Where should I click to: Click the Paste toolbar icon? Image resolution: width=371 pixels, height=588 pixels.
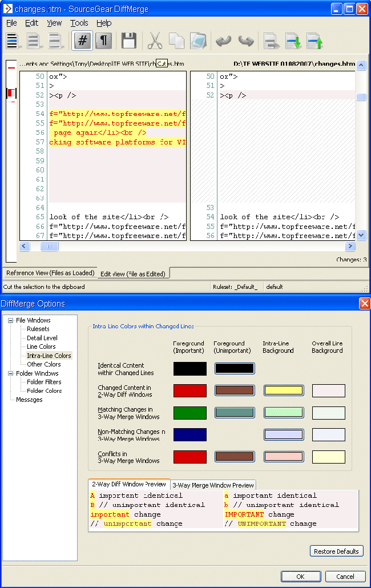coord(198,41)
